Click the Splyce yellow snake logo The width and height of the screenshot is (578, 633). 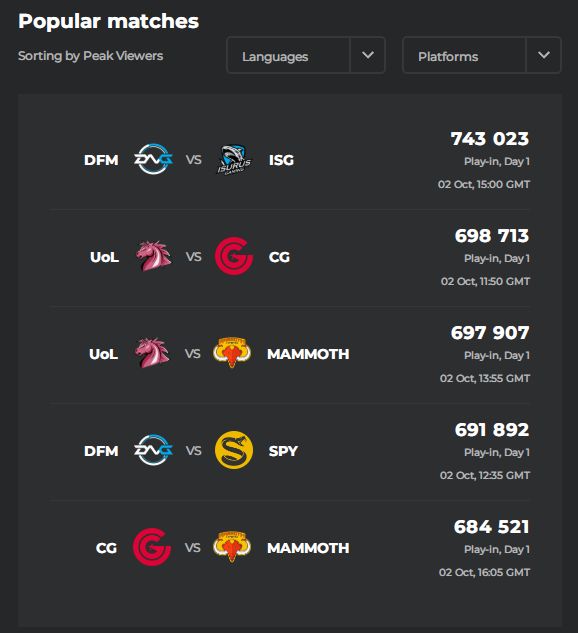(234, 450)
